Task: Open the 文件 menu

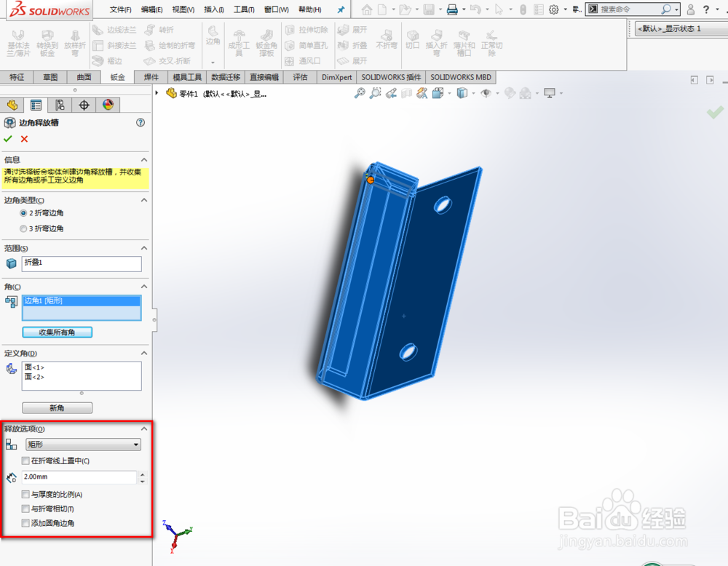Action: click(120, 9)
